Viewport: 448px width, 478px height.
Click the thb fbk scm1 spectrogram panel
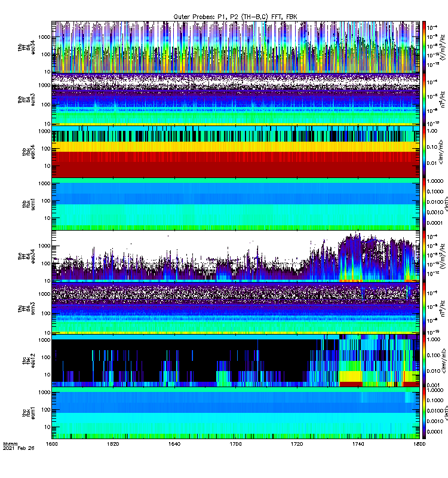pos(235,204)
